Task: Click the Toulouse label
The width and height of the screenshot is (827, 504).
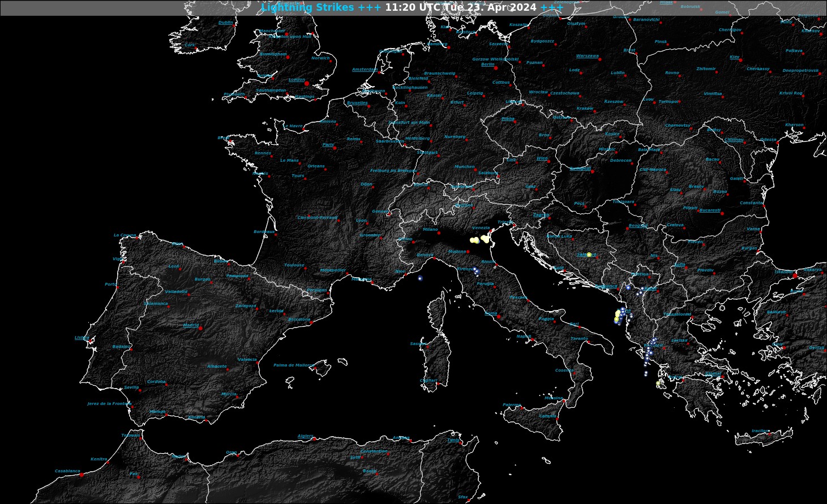Action: 294,265
